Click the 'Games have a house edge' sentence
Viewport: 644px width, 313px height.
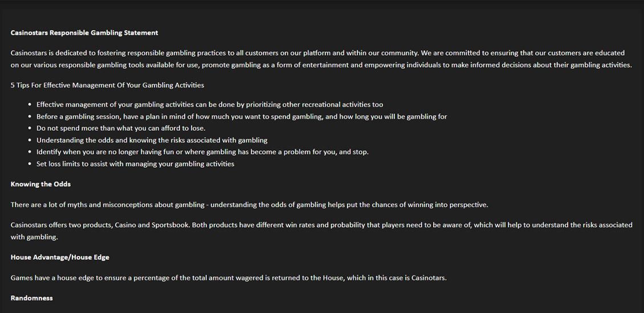tap(228, 278)
